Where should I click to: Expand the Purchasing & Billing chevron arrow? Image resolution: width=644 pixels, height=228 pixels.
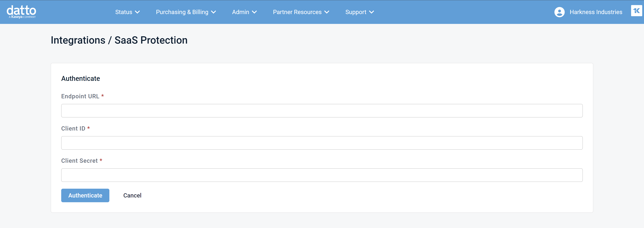213,12
